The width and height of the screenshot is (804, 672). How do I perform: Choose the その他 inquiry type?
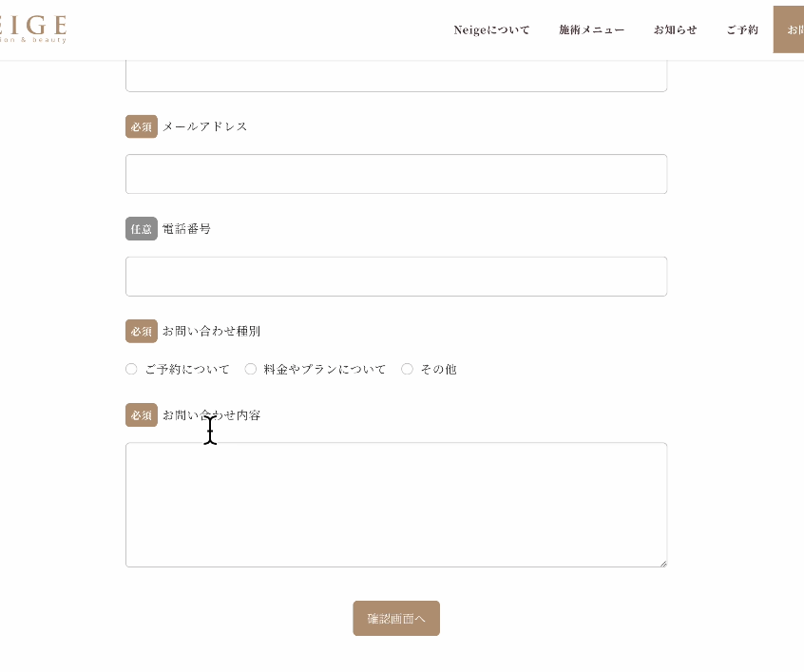pos(407,369)
